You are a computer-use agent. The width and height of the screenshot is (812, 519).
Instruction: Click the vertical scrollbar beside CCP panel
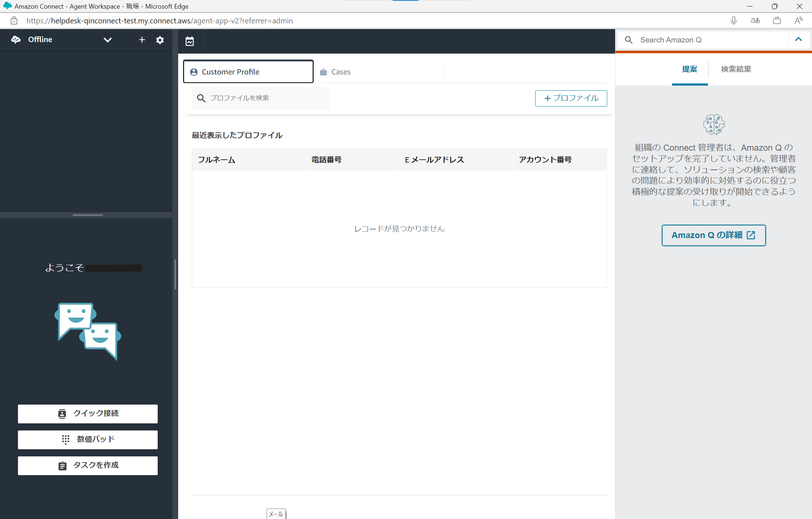click(x=175, y=274)
